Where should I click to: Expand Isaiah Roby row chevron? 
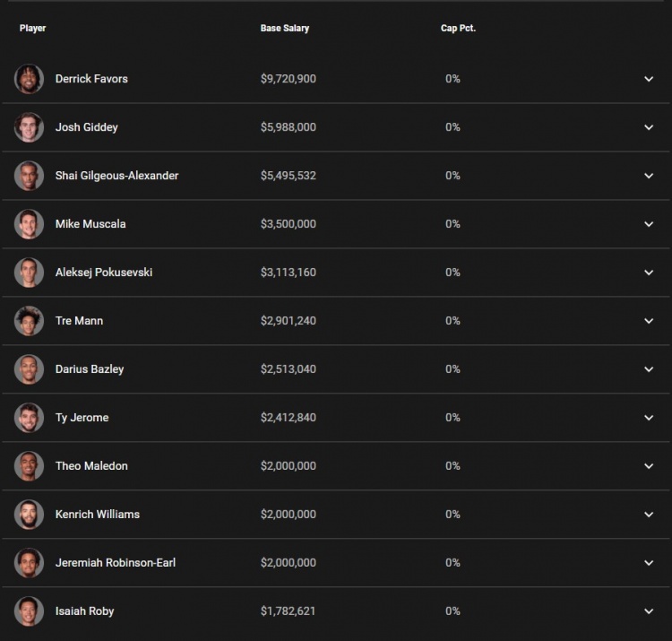point(649,611)
